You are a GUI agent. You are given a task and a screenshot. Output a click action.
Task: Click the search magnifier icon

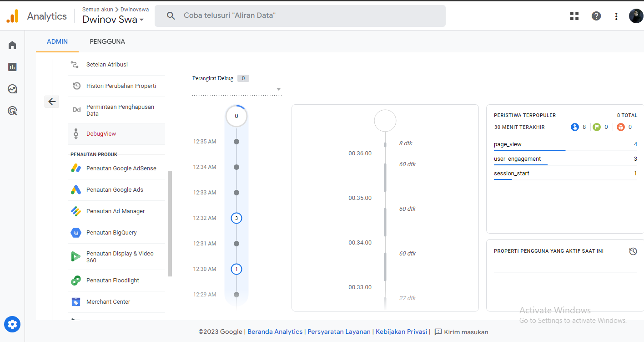click(x=171, y=16)
